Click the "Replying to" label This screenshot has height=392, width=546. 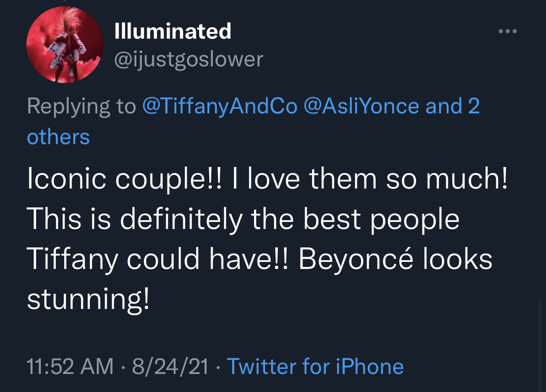[81, 106]
